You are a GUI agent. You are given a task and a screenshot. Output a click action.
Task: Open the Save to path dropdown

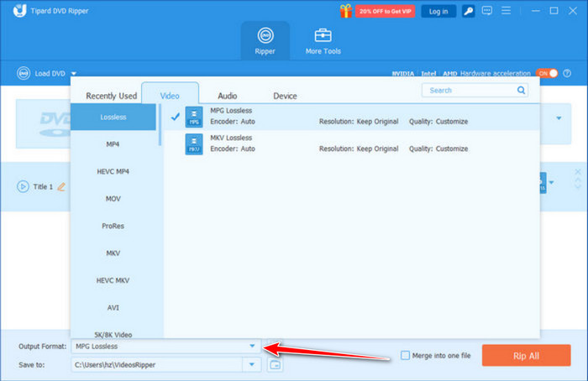[251, 364]
